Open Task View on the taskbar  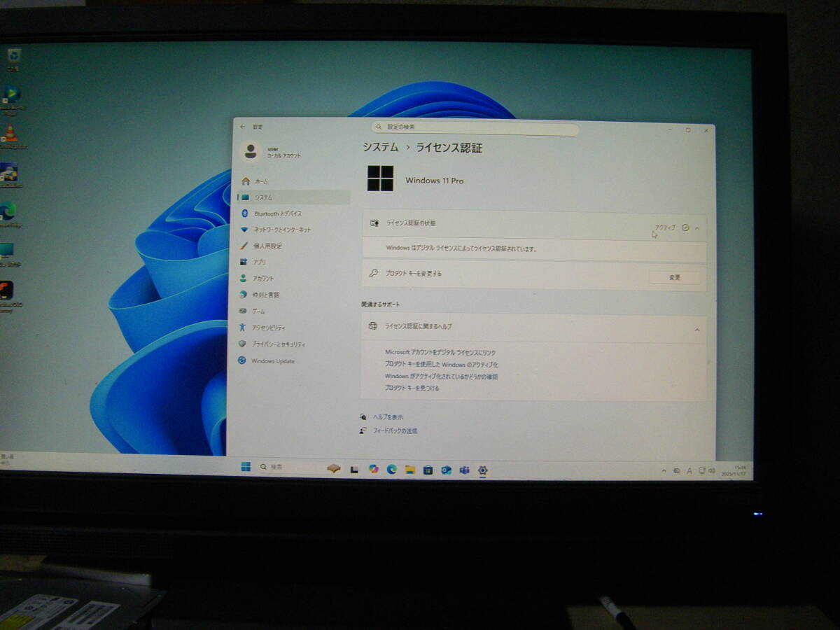[x=355, y=470]
